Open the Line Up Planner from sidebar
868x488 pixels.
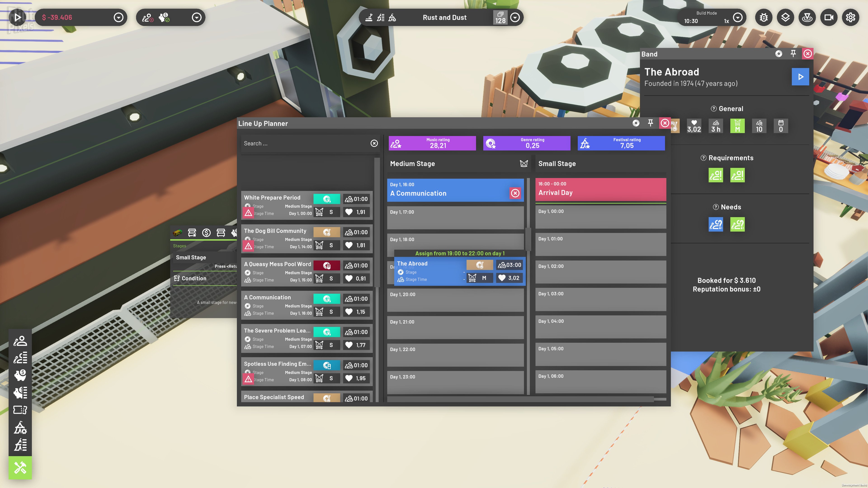pos(20,358)
